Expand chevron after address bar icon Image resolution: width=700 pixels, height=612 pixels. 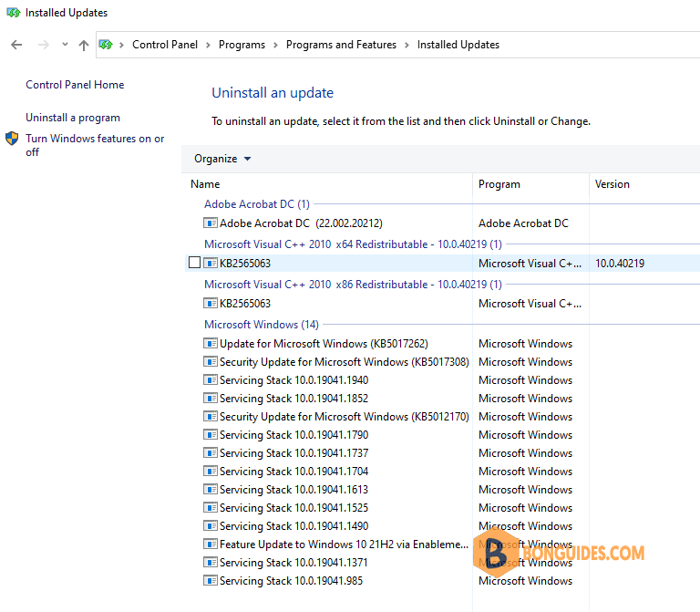point(121,45)
